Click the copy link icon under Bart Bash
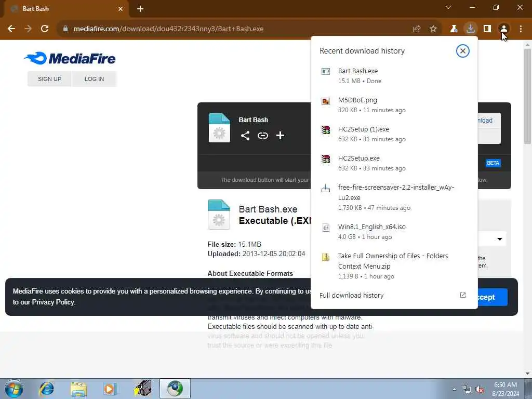This screenshot has height=399, width=532. tap(262, 136)
